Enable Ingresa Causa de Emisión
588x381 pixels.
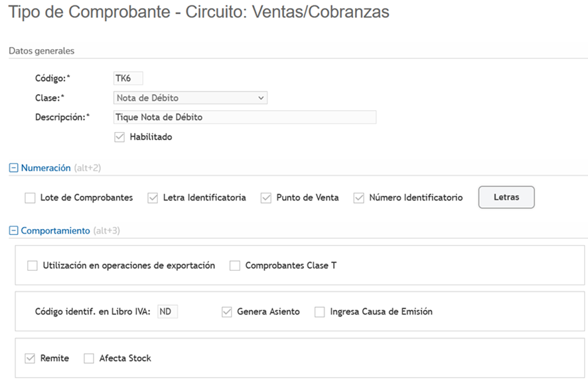[x=320, y=312]
